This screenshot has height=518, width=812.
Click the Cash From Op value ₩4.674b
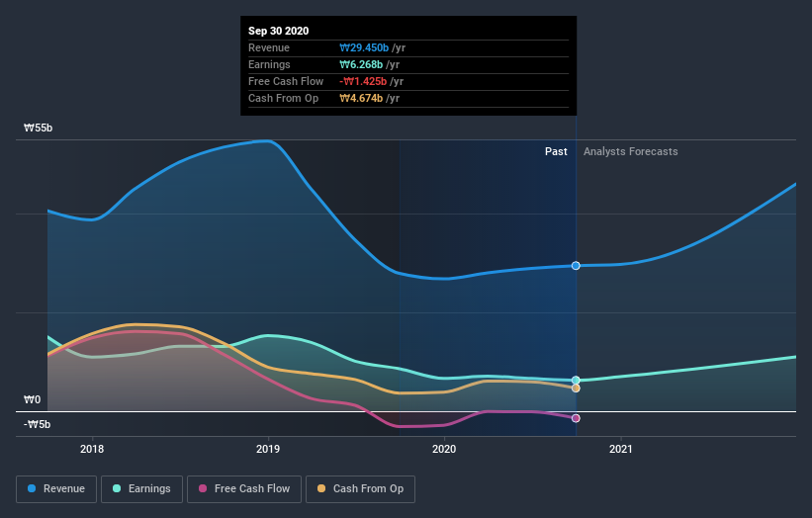(361, 98)
